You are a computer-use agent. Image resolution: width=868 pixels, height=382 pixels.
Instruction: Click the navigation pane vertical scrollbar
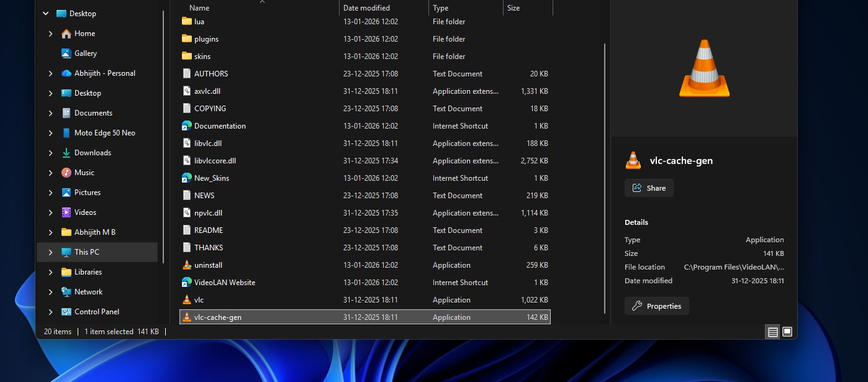[x=163, y=135]
